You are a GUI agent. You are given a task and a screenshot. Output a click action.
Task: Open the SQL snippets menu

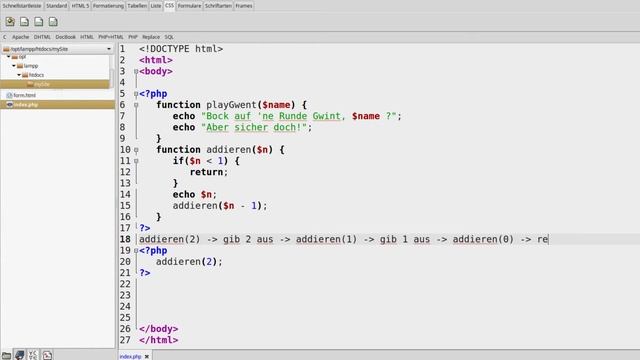pos(169,37)
